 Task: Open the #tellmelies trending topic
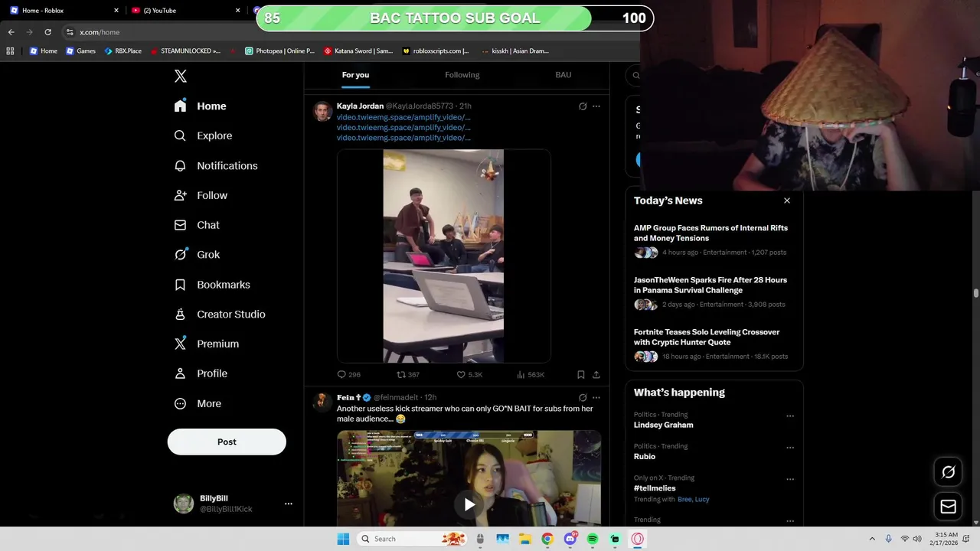pos(655,488)
